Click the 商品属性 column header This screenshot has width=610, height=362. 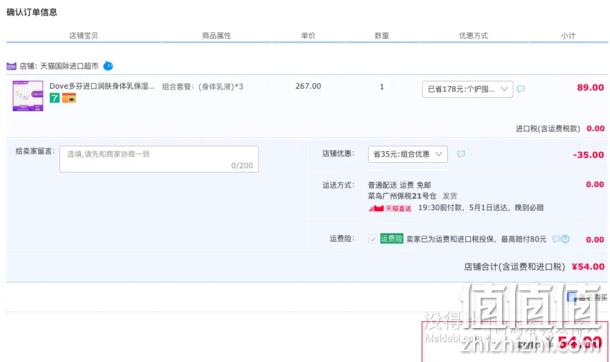pos(216,36)
